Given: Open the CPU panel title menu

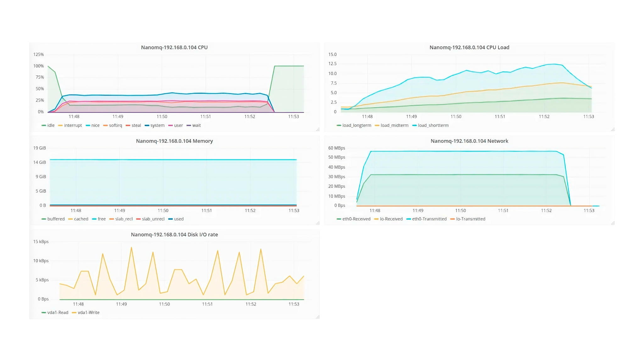Looking at the screenshot, I should tap(175, 47).
